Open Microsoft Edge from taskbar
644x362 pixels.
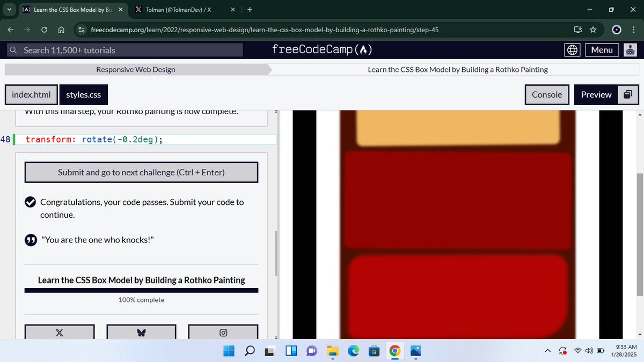pos(354,351)
